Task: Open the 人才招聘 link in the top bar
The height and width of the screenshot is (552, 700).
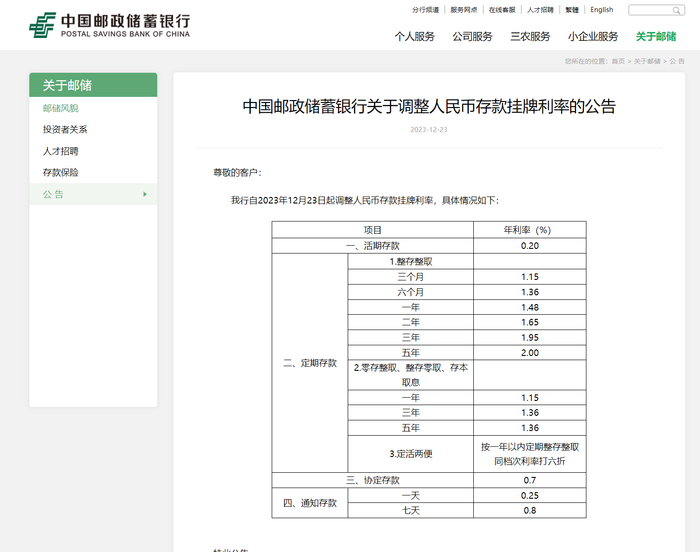Action: pyautogui.click(x=540, y=10)
